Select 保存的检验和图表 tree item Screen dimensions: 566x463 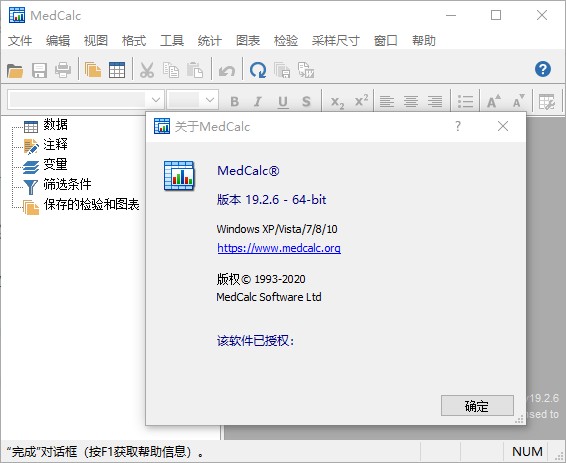tap(91, 204)
